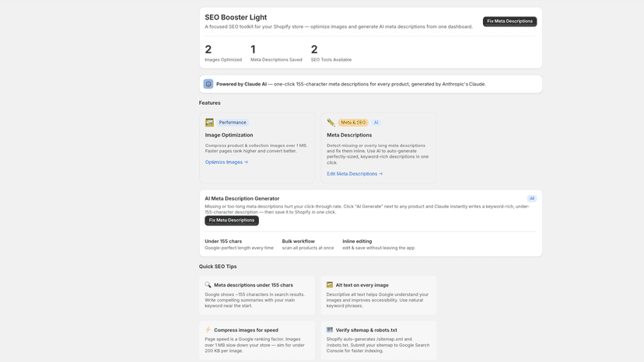Click the AI badge next to Meta & SEO
Viewport: 644px width, 362px height.
pyautogui.click(x=376, y=122)
